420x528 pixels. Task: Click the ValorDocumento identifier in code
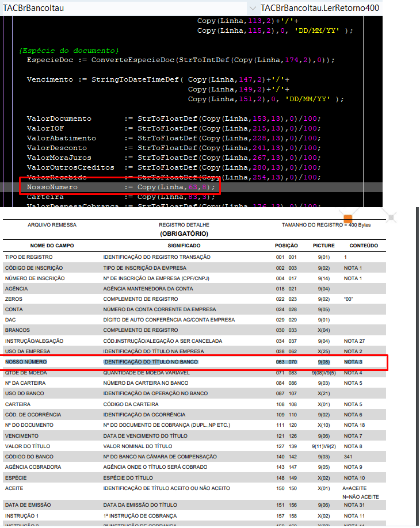tap(59, 119)
